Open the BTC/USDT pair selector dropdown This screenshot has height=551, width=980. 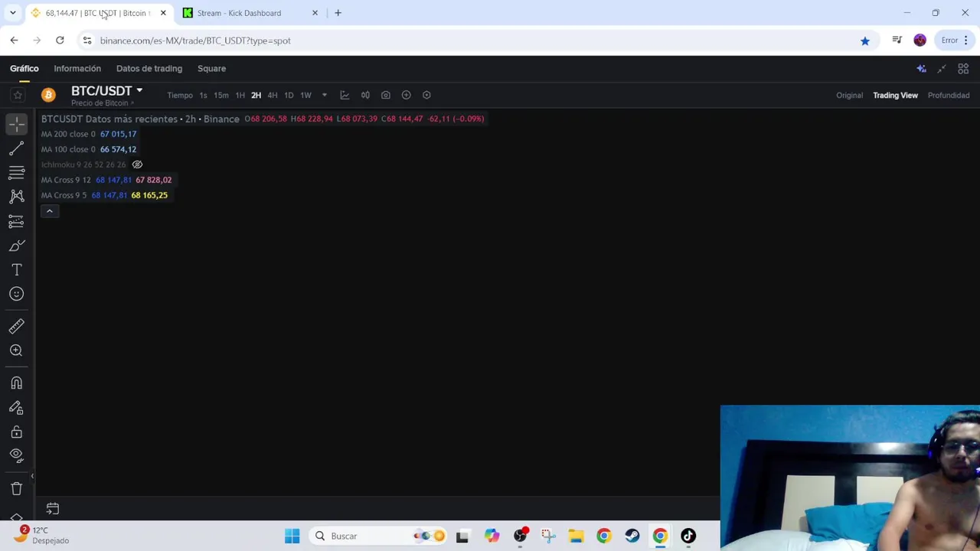click(x=106, y=91)
